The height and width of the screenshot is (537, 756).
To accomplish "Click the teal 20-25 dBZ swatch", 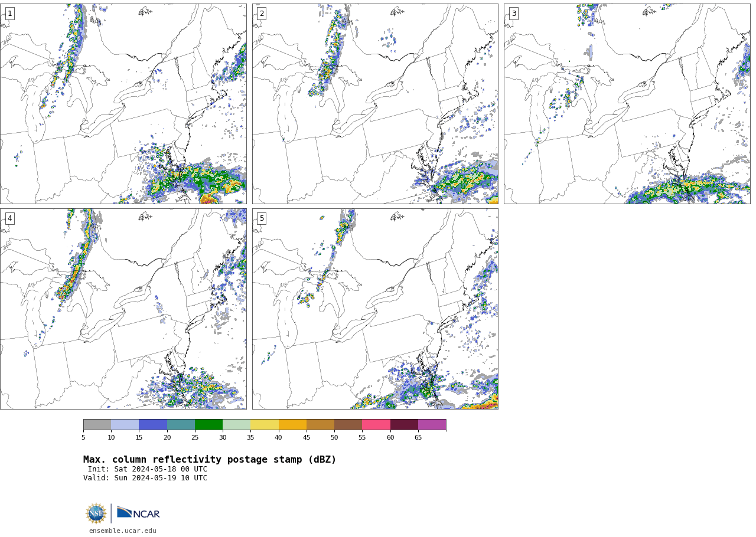I will [x=181, y=425].
